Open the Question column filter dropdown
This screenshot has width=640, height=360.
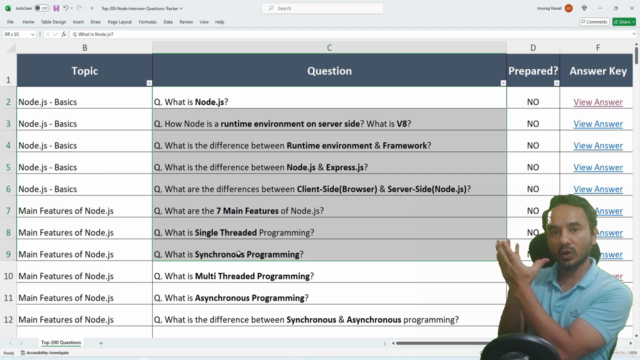click(503, 83)
